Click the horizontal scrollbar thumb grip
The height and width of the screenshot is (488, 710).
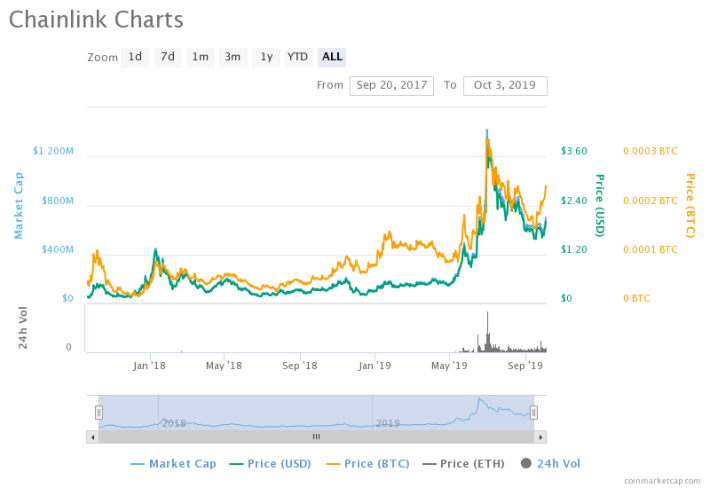[x=316, y=437]
